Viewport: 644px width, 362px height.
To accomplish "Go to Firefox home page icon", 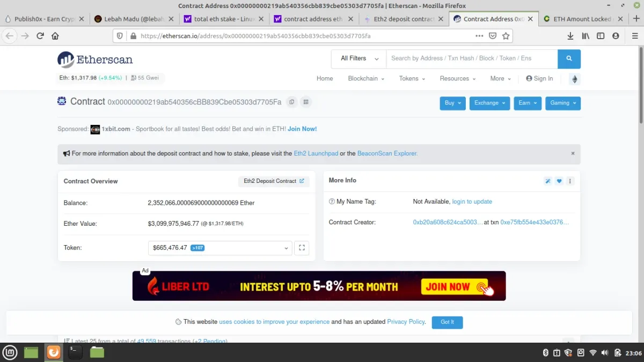I will tap(55, 36).
